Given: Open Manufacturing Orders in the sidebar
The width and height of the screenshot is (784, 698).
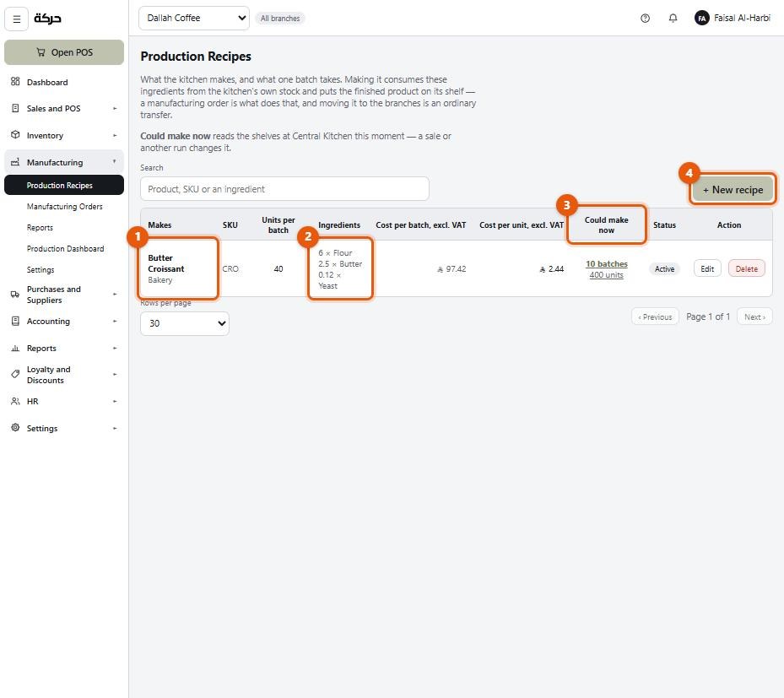Looking at the screenshot, I should pyautogui.click(x=64, y=207).
